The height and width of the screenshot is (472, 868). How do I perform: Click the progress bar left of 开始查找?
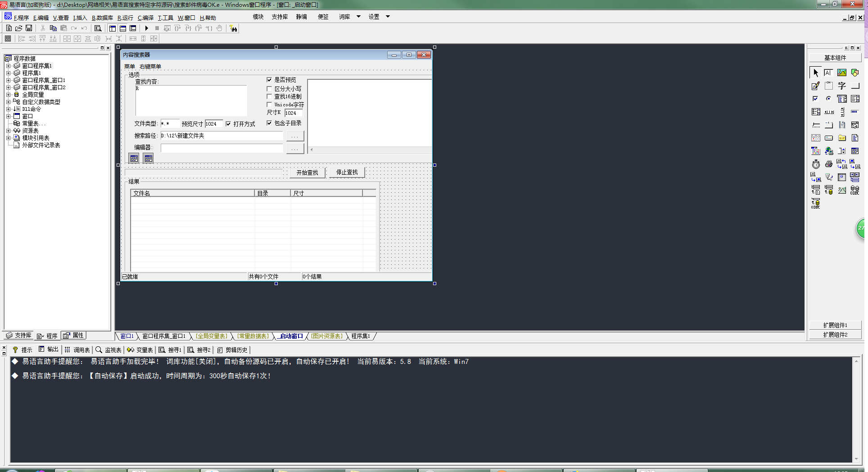coord(204,172)
